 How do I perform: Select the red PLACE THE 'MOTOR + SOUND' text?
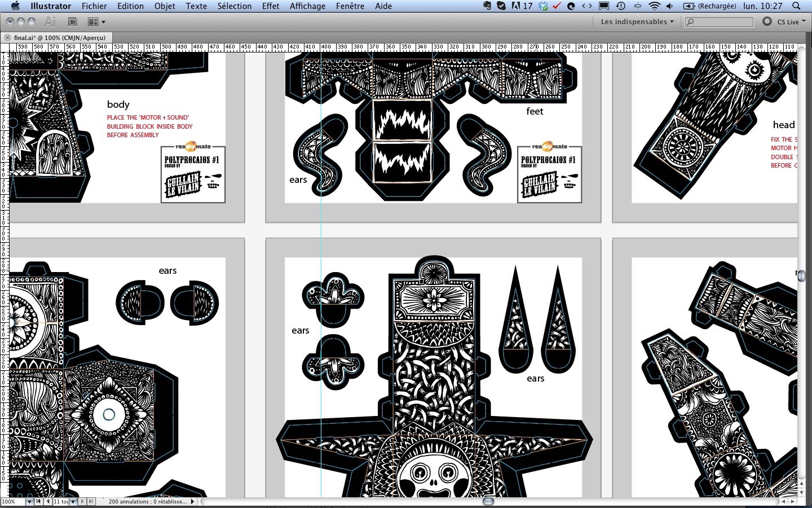pyautogui.click(x=148, y=117)
